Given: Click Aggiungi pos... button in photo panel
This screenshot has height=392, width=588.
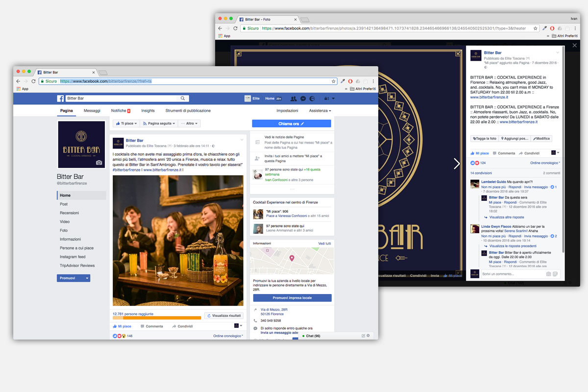Looking at the screenshot, I should pyautogui.click(x=515, y=139).
